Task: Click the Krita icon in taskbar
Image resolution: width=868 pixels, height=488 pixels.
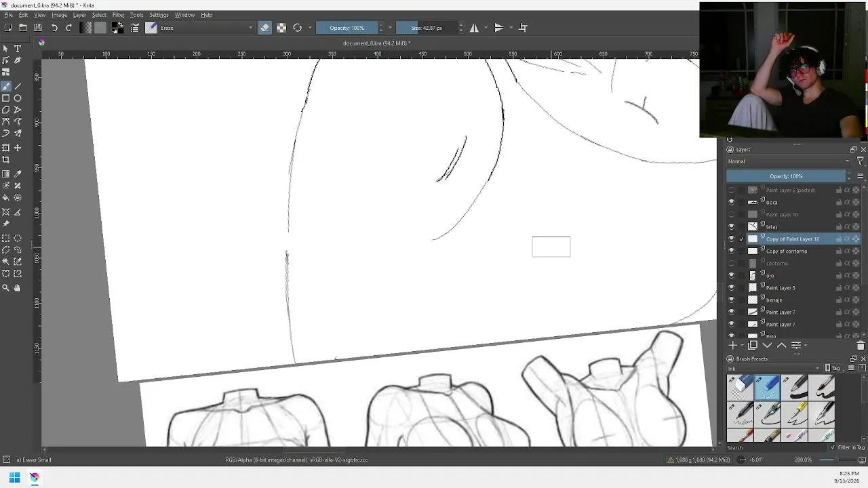Action: coord(35,477)
